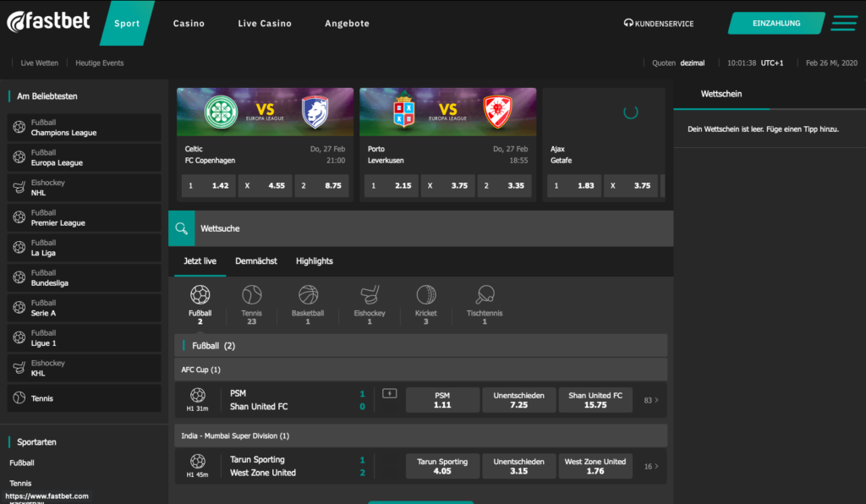The height and width of the screenshot is (504, 866).
Task: Open the Porto vs Leverkusen match banner
Action: point(448,112)
